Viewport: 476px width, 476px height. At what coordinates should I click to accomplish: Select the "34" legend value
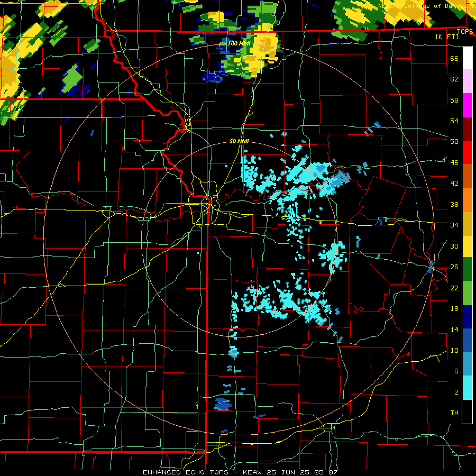(454, 225)
